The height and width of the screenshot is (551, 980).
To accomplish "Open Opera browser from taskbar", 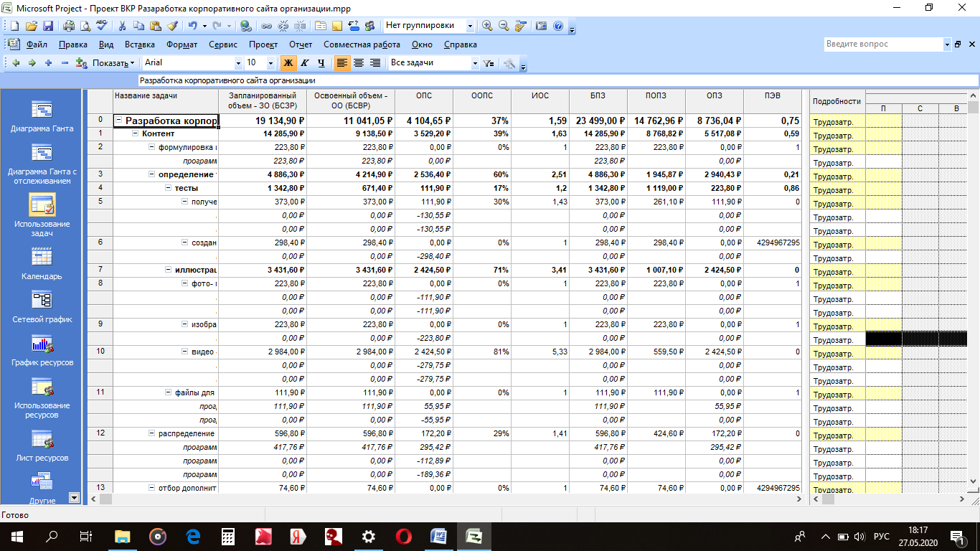I will (x=404, y=536).
